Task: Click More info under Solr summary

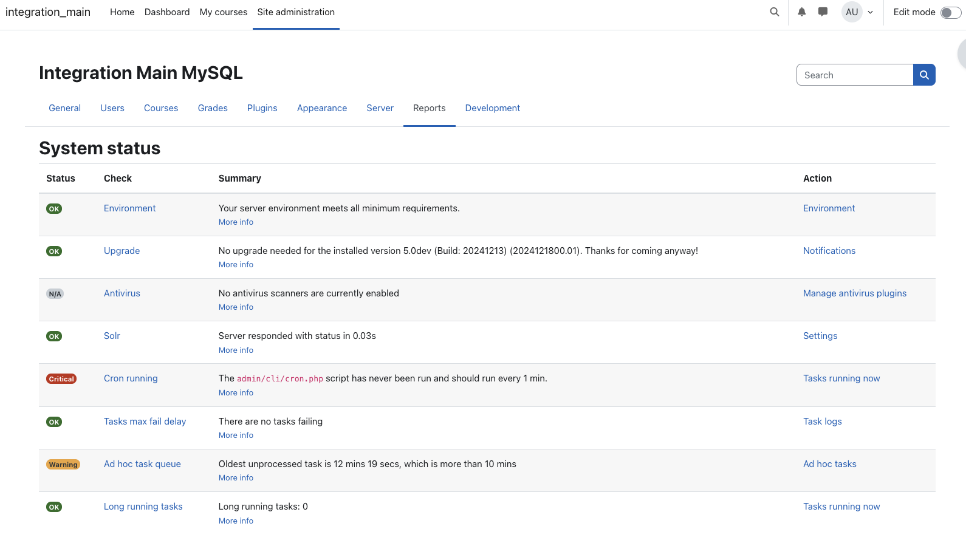Action: point(236,350)
